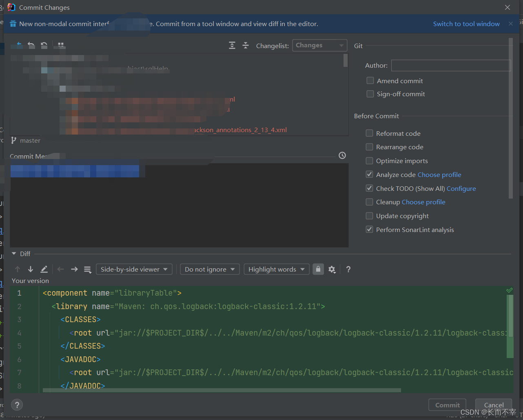Expand all files in the changes tree
523x420 pixels.
coord(232,45)
